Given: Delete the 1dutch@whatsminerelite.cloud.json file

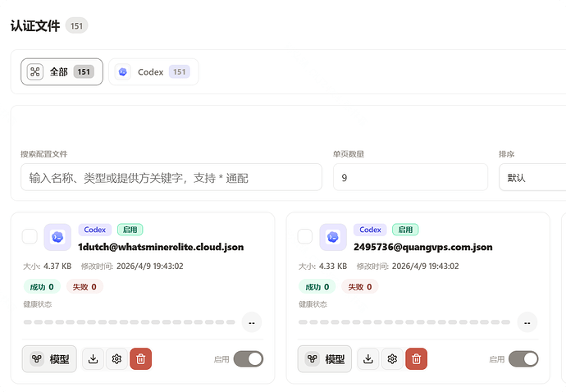Looking at the screenshot, I should [141, 359].
